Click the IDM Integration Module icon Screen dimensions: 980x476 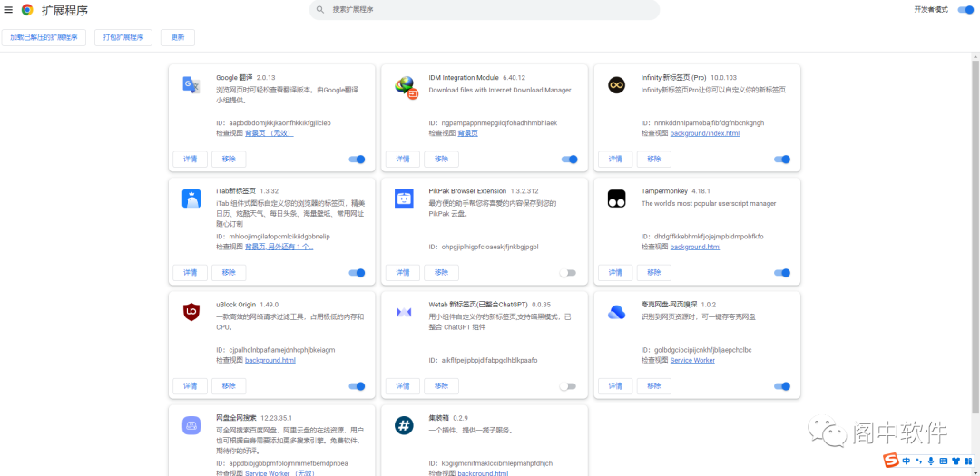[405, 86]
